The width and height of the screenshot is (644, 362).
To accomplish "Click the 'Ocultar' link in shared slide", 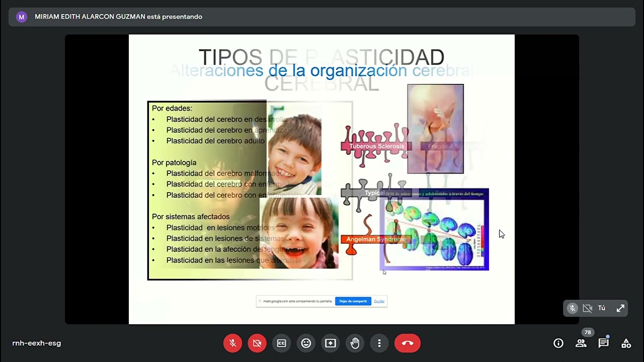I will (x=379, y=301).
